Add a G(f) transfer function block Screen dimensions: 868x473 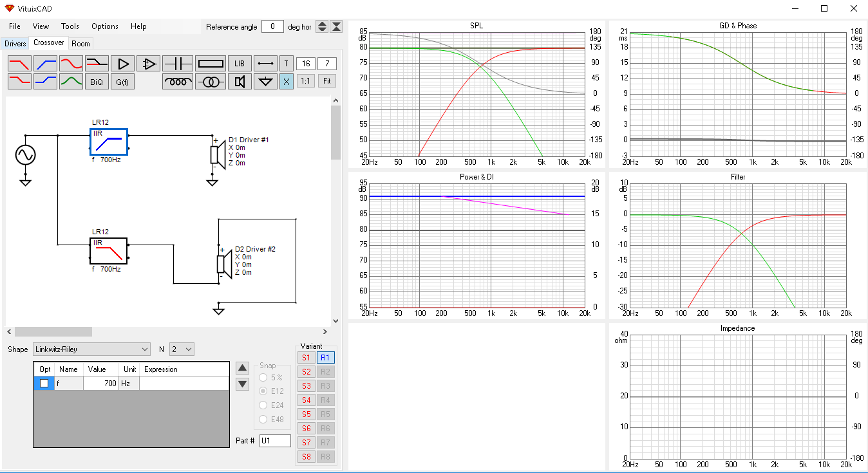pos(122,82)
